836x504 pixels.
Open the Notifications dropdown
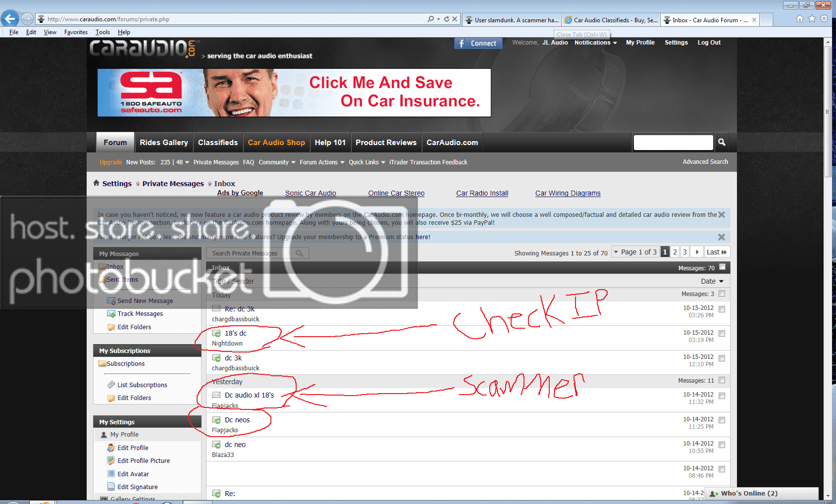click(595, 43)
